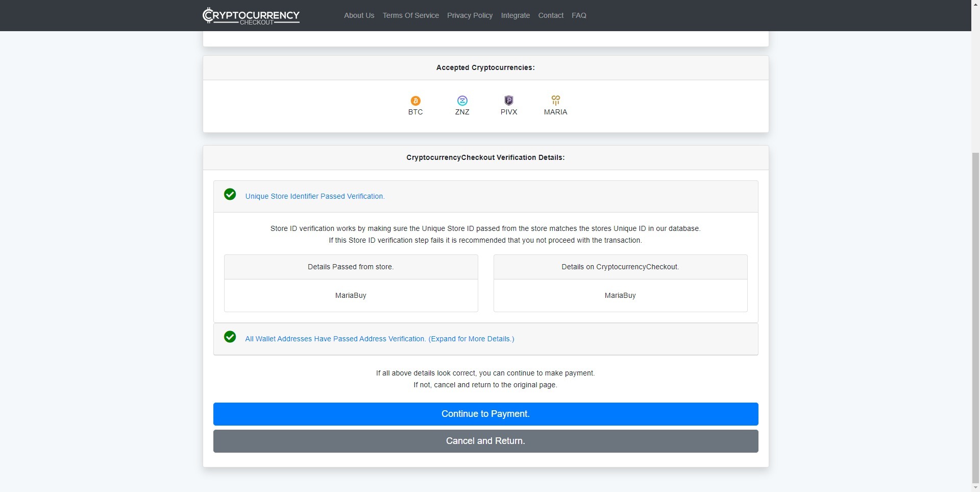Click the BTC label text
Screen dimensions: 980x492
coord(415,112)
